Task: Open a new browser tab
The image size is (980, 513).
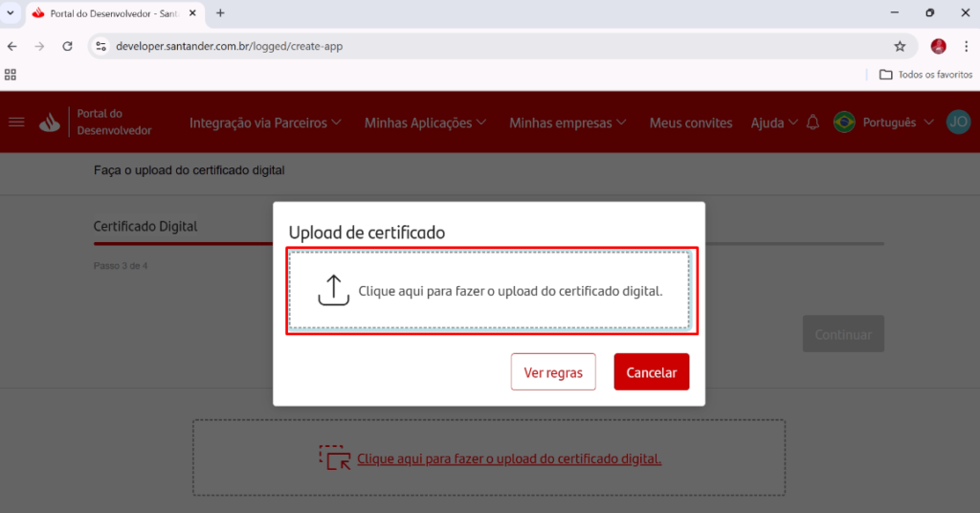Action: click(x=220, y=13)
